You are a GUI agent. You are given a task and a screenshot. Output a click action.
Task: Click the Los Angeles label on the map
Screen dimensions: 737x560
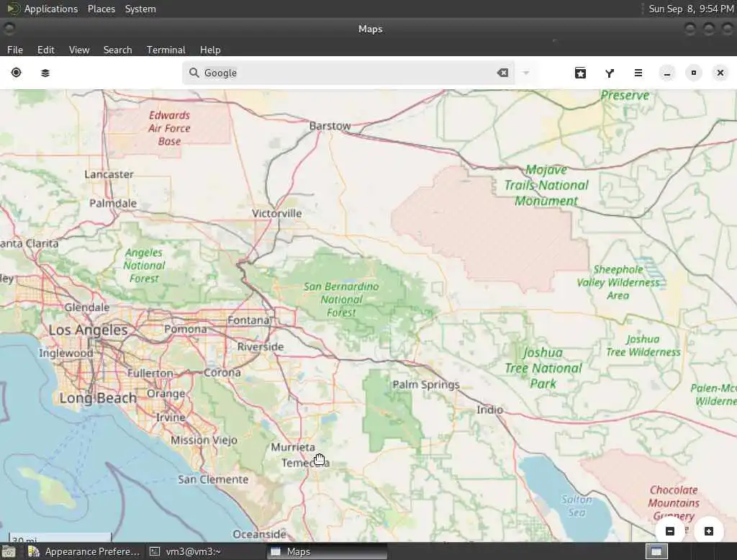coord(88,330)
